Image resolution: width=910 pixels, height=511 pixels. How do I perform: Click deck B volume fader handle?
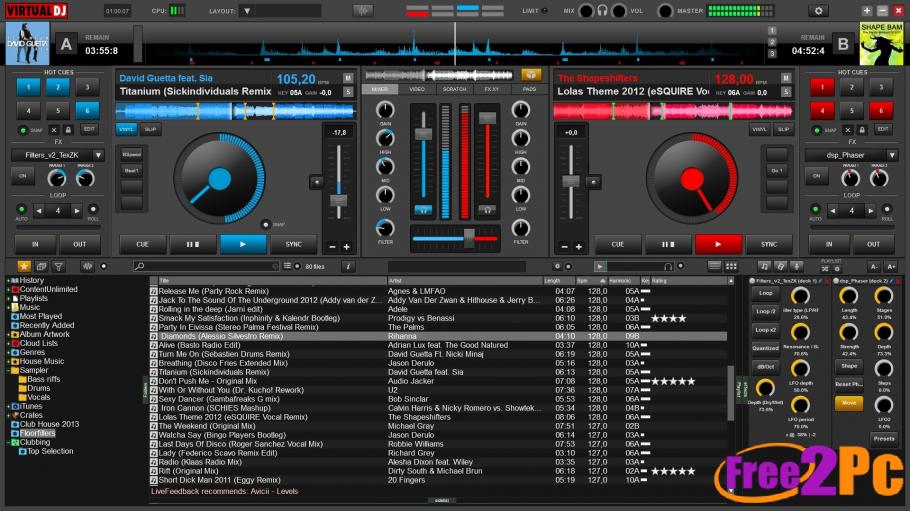click(x=488, y=118)
